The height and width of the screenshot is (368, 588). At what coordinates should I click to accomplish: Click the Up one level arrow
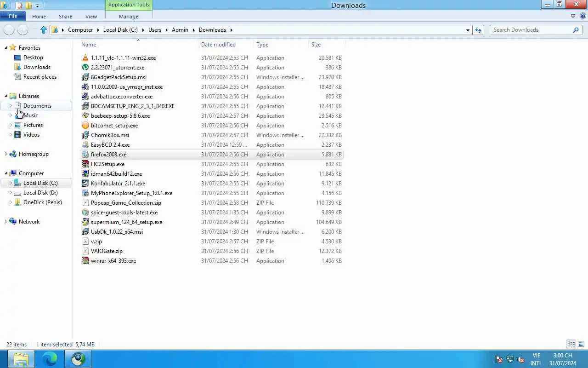[44, 30]
